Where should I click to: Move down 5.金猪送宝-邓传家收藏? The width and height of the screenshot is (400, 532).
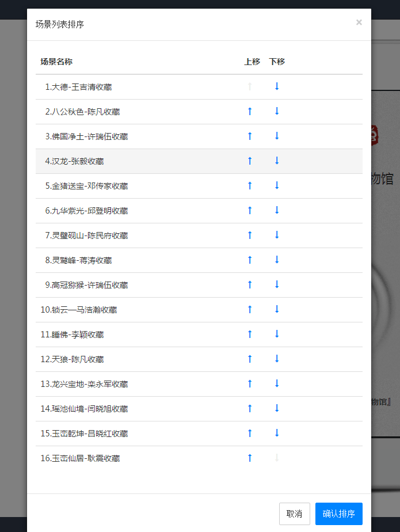tap(277, 185)
